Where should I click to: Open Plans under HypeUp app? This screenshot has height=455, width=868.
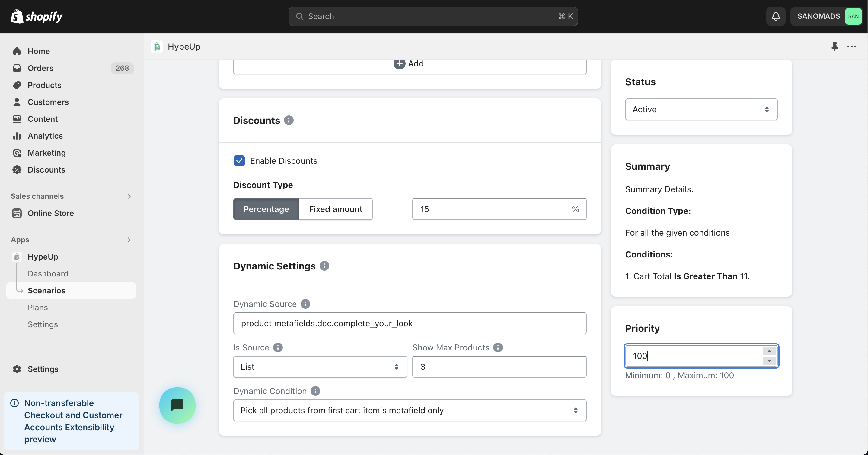[38, 307]
